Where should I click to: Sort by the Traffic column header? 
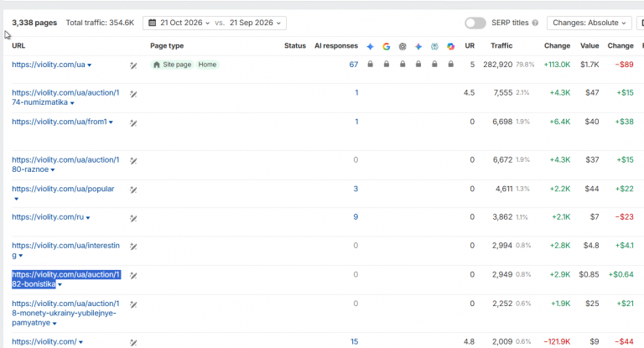coord(501,45)
